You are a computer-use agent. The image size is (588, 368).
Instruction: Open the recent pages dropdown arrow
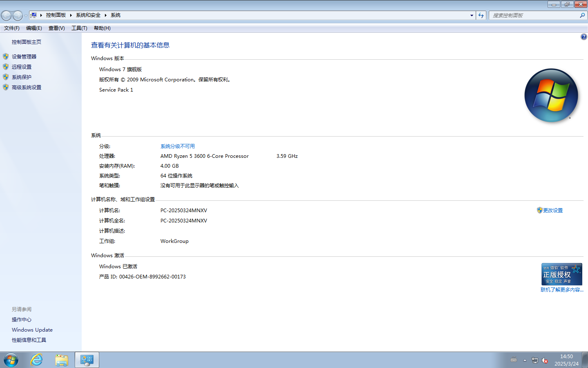tap(26, 16)
